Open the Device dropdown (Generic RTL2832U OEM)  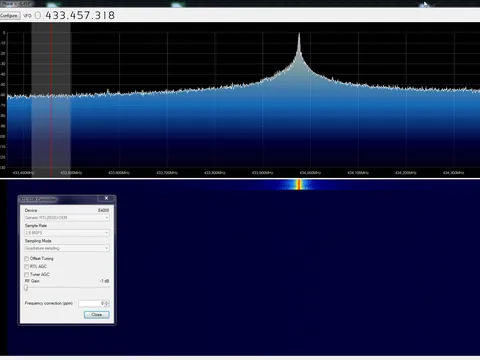pyautogui.click(x=67, y=218)
